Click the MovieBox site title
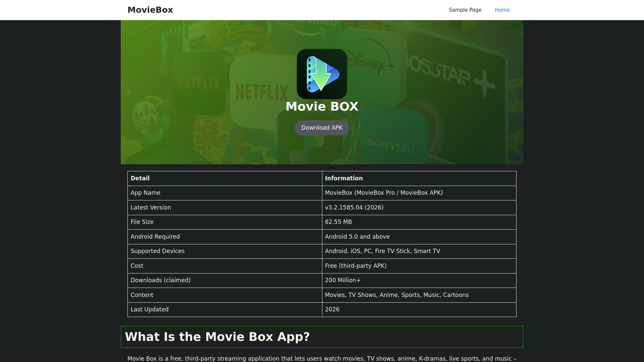This screenshot has width=644, height=362. pos(150,10)
